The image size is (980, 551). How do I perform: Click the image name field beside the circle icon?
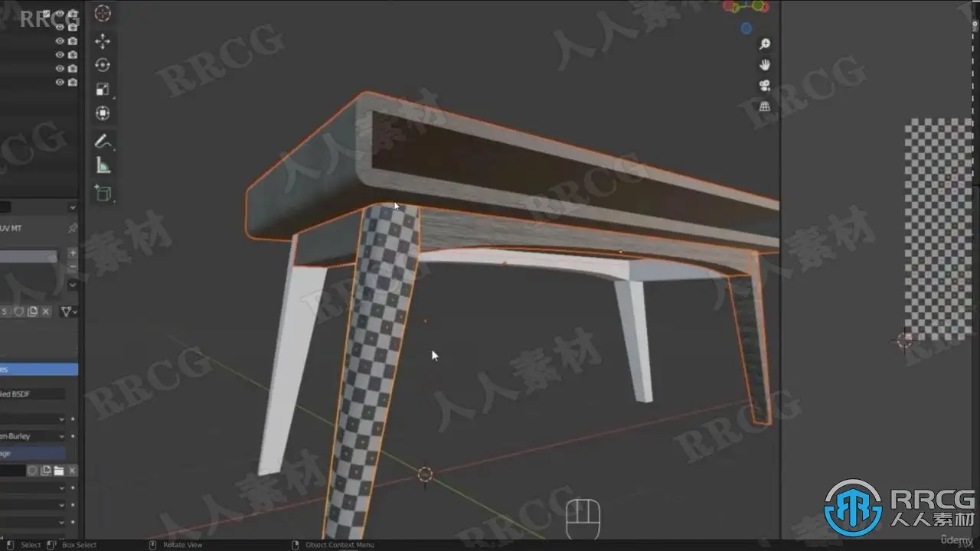pos(12,471)
